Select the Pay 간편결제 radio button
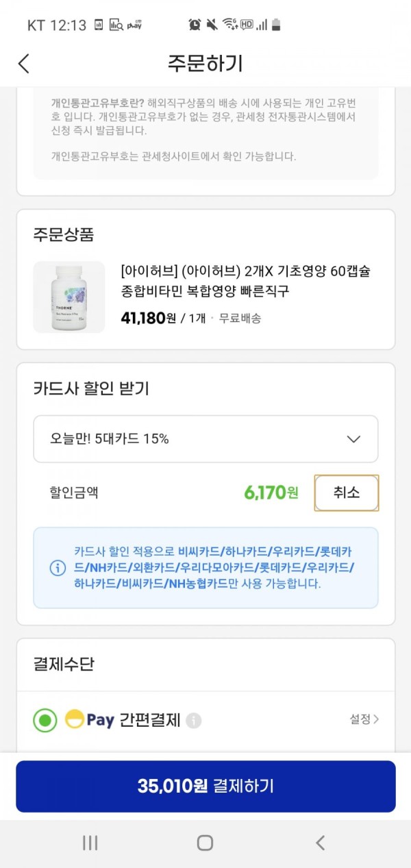 coord(45,720)
